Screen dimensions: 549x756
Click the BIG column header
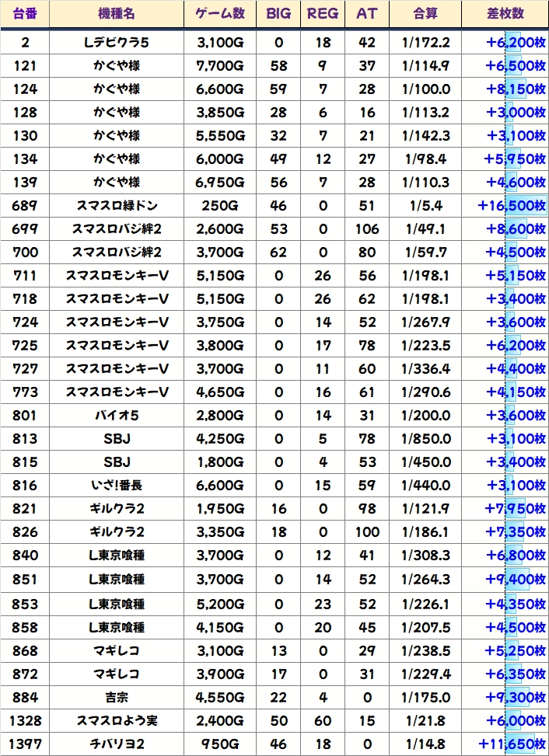(278, 14)
